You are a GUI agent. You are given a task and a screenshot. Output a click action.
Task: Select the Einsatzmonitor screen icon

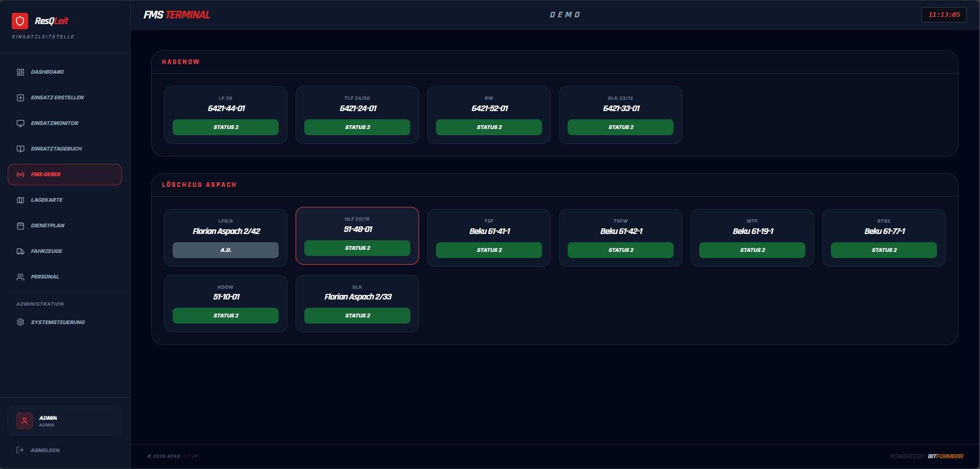(x=20, y=123)
